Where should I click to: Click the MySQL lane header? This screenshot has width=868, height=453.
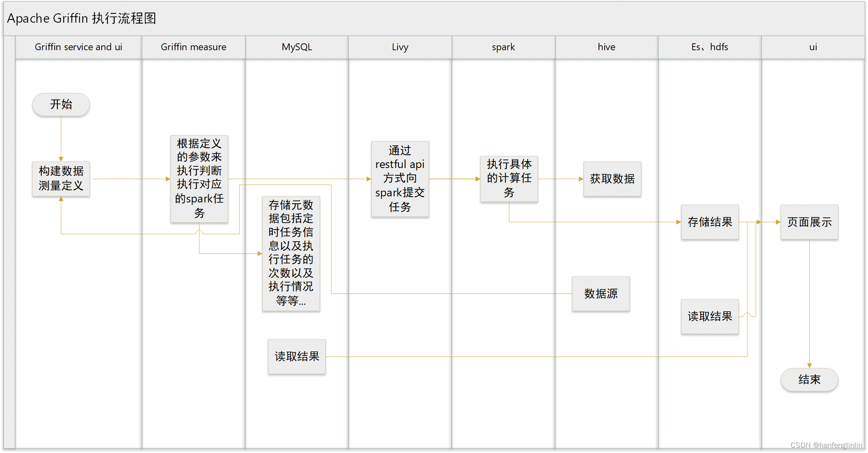click(297, 47)
